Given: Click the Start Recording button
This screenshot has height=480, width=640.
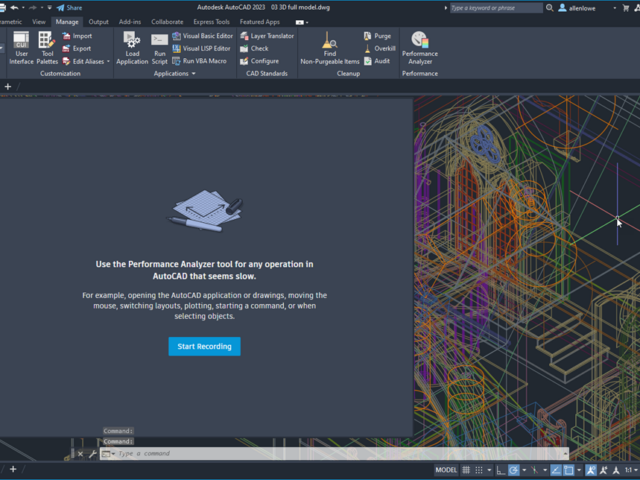Looking at the screenshot, I should click(204, 347).
